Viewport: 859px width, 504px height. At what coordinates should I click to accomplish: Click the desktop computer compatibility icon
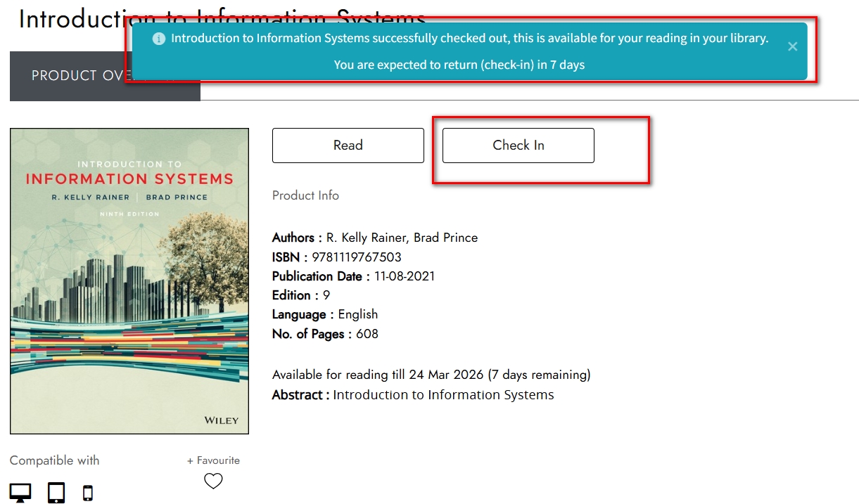click(20, 492)
